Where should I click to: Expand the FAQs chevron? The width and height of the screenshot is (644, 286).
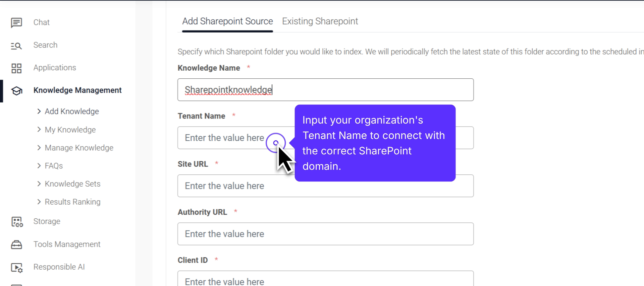coord(39,166)
